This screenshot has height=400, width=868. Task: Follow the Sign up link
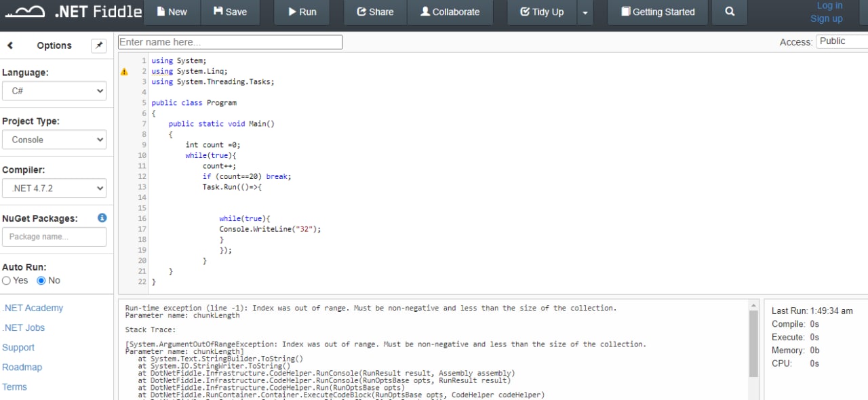[826, 18]
